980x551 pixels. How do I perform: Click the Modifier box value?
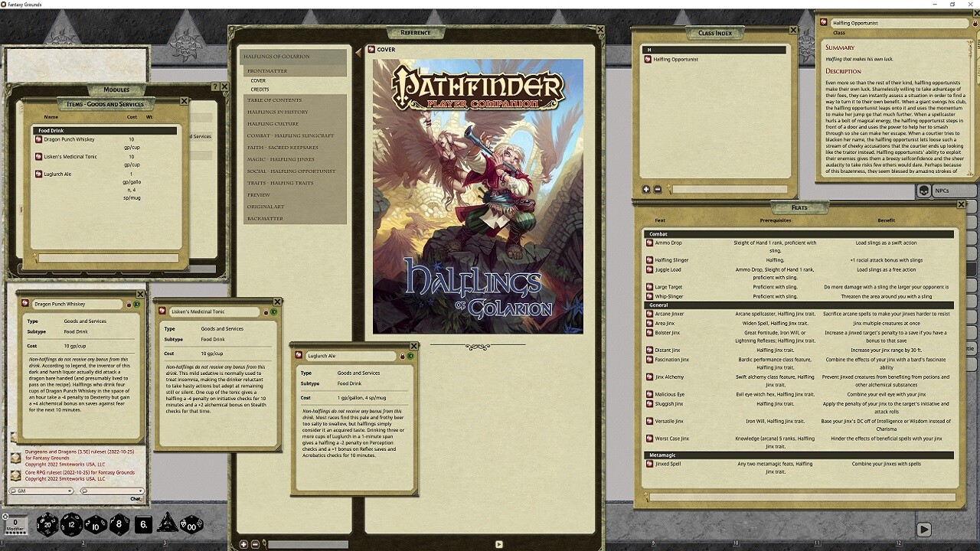(15, 523)
